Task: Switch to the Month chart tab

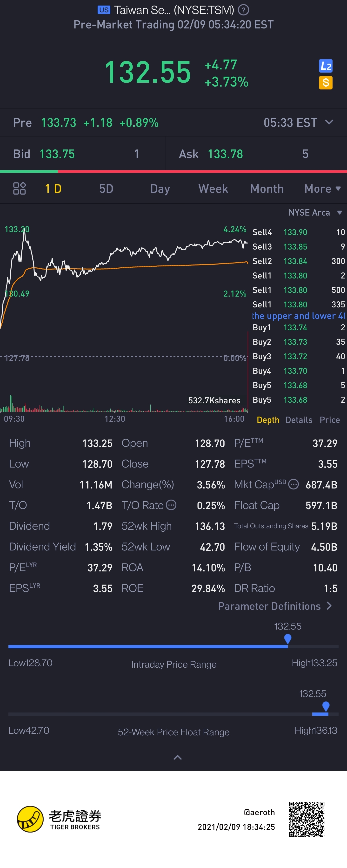Action: [x=267, y=189]
